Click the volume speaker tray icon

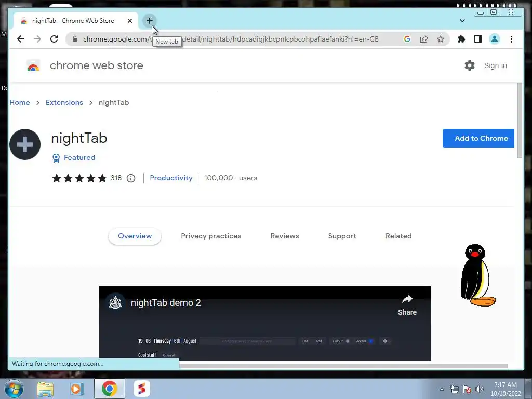coord(479,389)
